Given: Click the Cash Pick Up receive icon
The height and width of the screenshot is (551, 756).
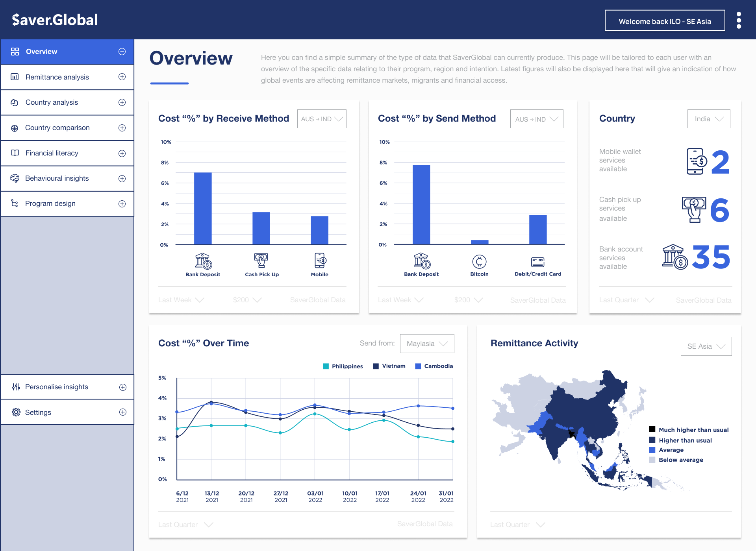Looking at the screenshot, I should click(x=261, y=260).
